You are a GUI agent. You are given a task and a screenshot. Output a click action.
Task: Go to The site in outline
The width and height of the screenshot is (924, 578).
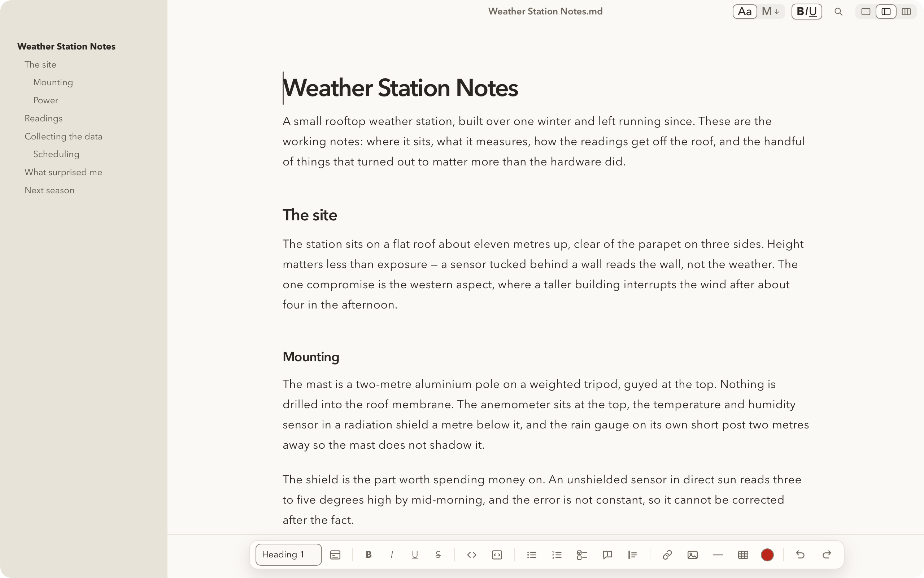click(40, 65)
